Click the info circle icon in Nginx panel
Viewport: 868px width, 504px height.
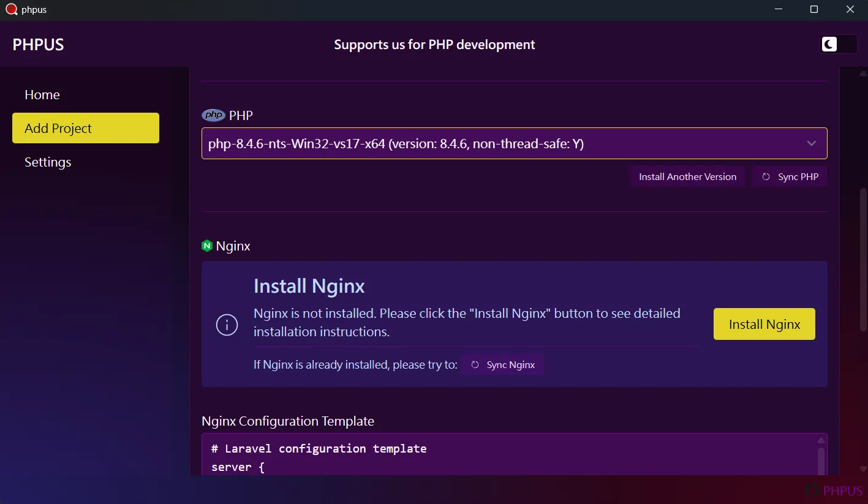coord(227,325)
